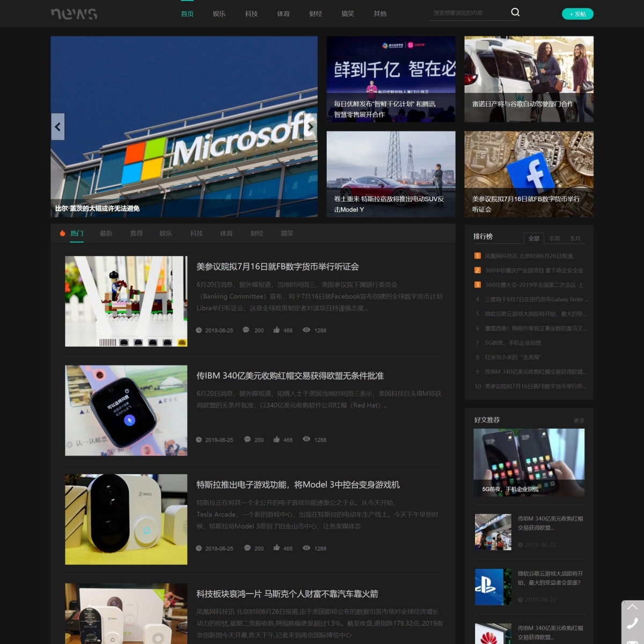Open the 财经 top navigation menu
Screen dimensions: 644x644
coord(316,14)
